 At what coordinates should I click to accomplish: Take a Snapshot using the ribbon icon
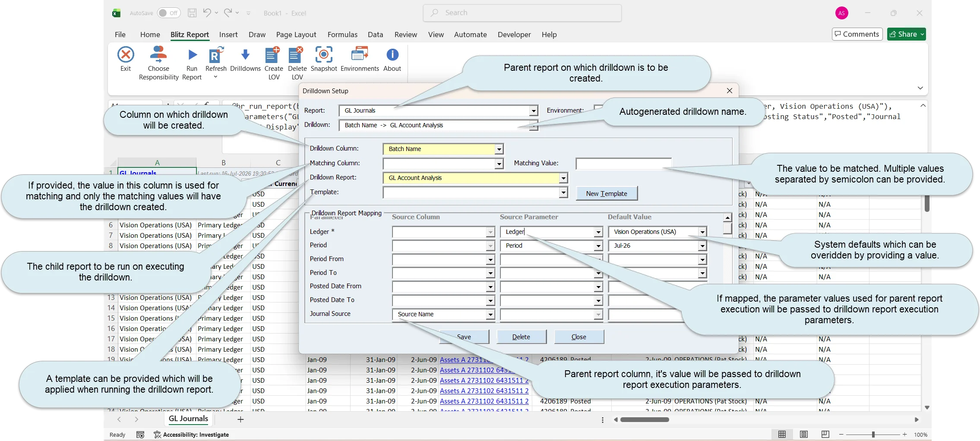click(324, 55)
